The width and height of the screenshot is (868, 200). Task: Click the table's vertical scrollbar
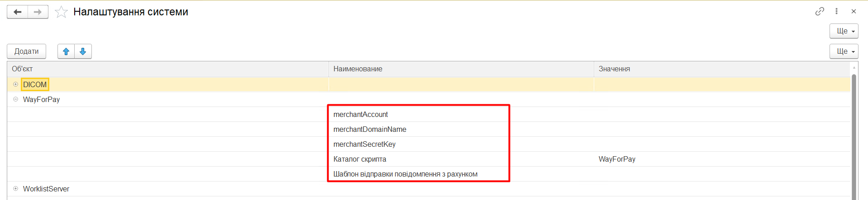[x=854, y=135]
